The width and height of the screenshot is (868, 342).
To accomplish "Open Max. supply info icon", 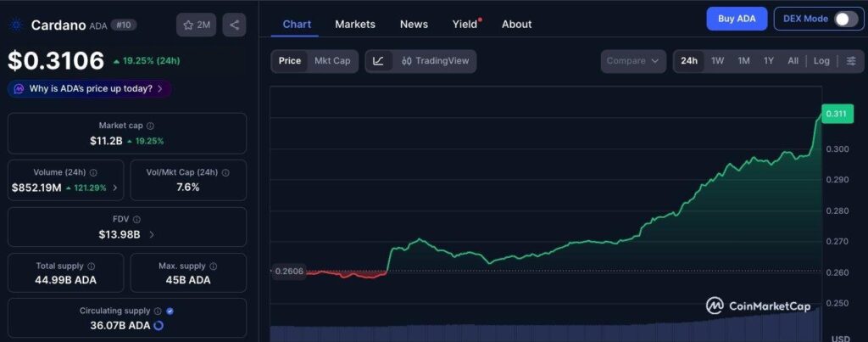I will (x=213, y=266).
